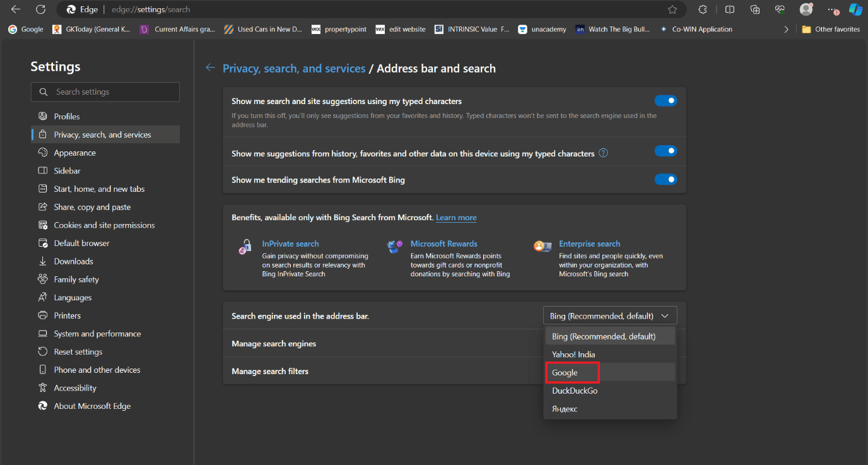Open the Microsoft Rewards link
Screen dimensions: 868x465
[444, 244]
